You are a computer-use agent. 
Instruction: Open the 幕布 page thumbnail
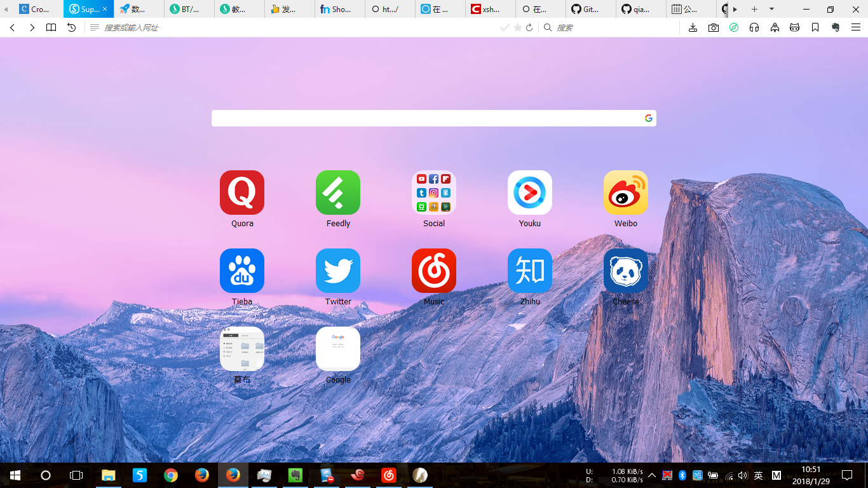click(242, 349)
